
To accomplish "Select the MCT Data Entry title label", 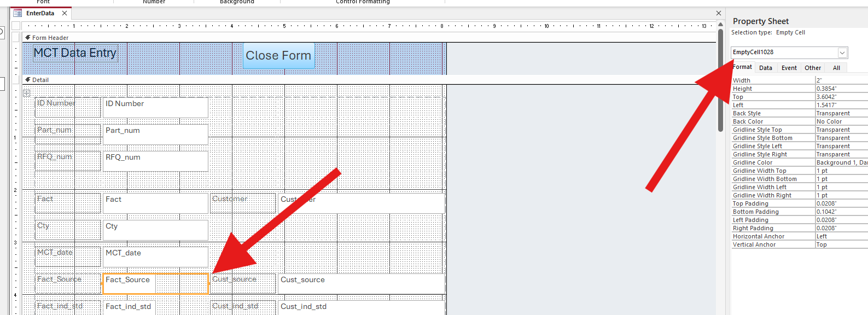I will pos(75,53).
